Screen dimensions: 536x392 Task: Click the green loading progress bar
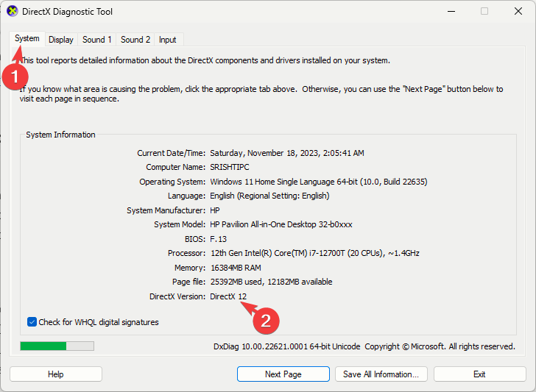tap(57, 346)
